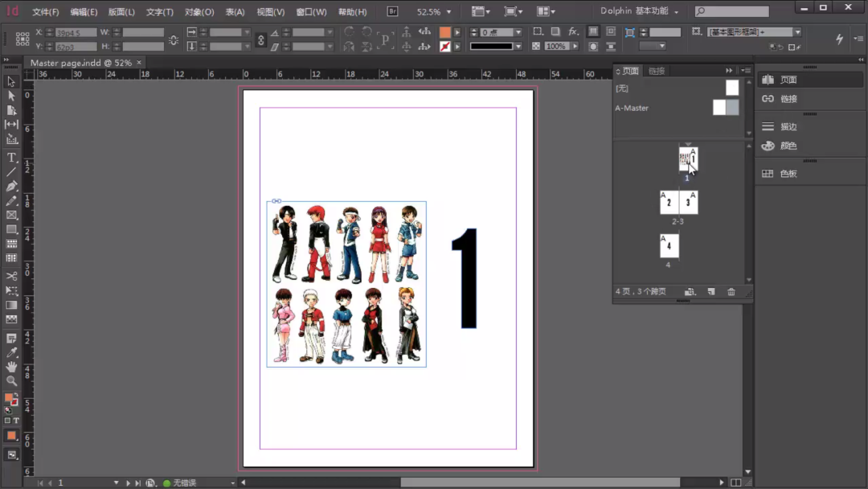The width and height of the screenshot is (868, 489).
Task: Select the Page tool
Action: click(x=11, y=110)
